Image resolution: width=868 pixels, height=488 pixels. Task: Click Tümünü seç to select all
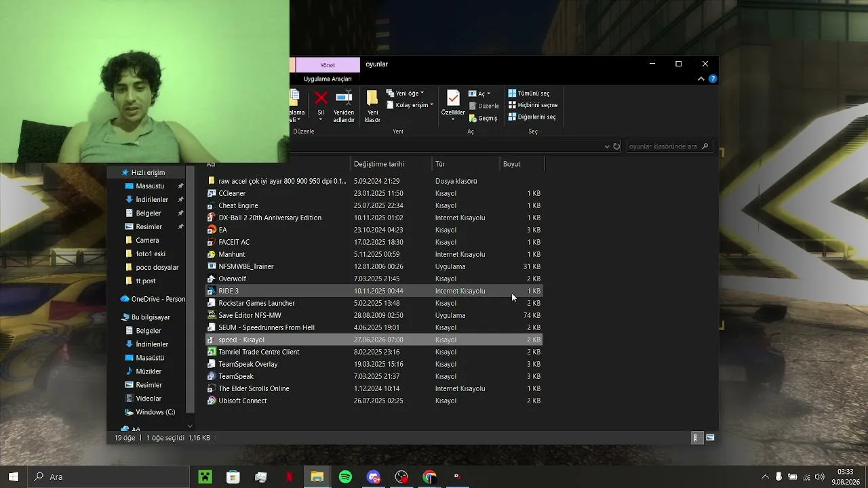point(528,94)
